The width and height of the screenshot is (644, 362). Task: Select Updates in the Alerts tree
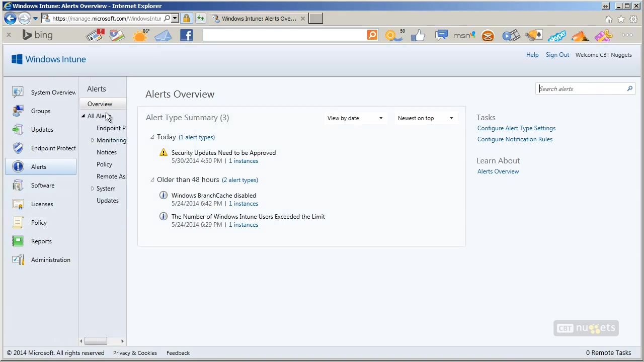(x=108, y=201)
